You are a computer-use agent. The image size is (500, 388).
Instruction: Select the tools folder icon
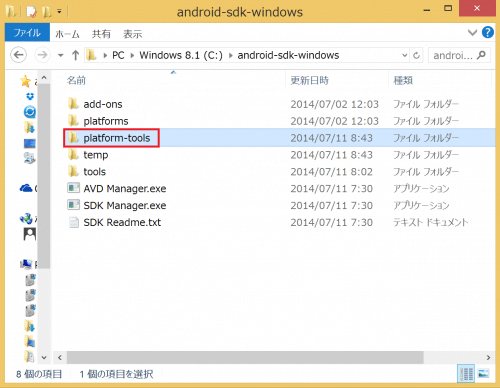(x=73, y=171)
